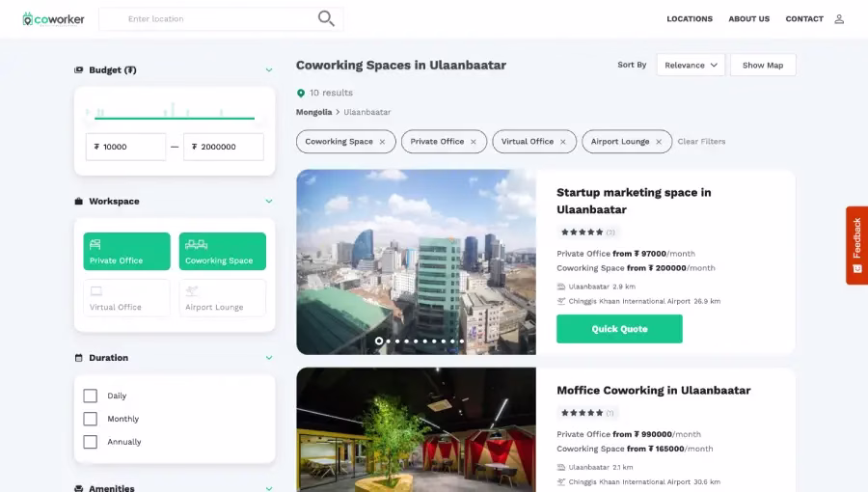Click the first carousel dot on city photo

point(379,341)
